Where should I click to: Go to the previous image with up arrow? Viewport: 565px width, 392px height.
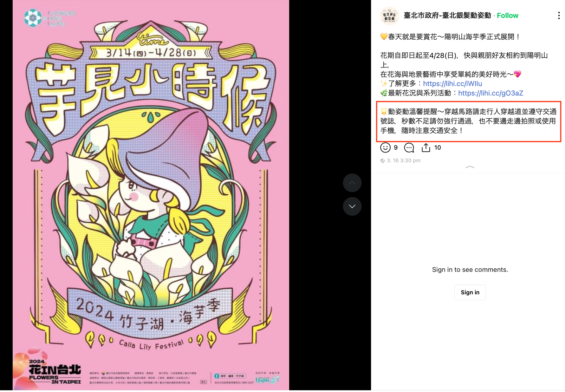coord(352,183)
